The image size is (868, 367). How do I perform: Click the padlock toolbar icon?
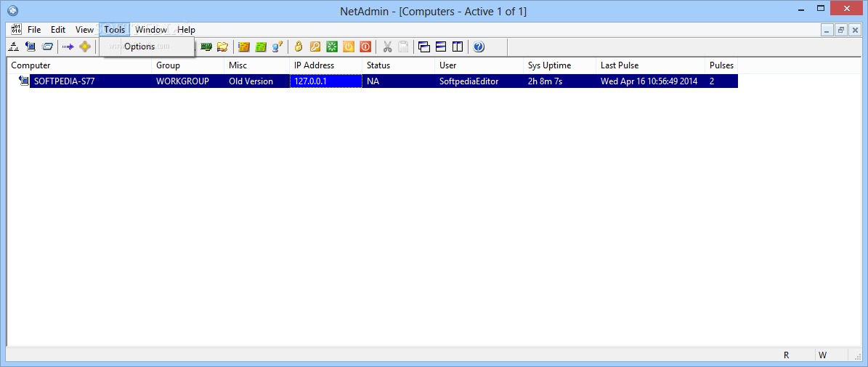[299, 47]
